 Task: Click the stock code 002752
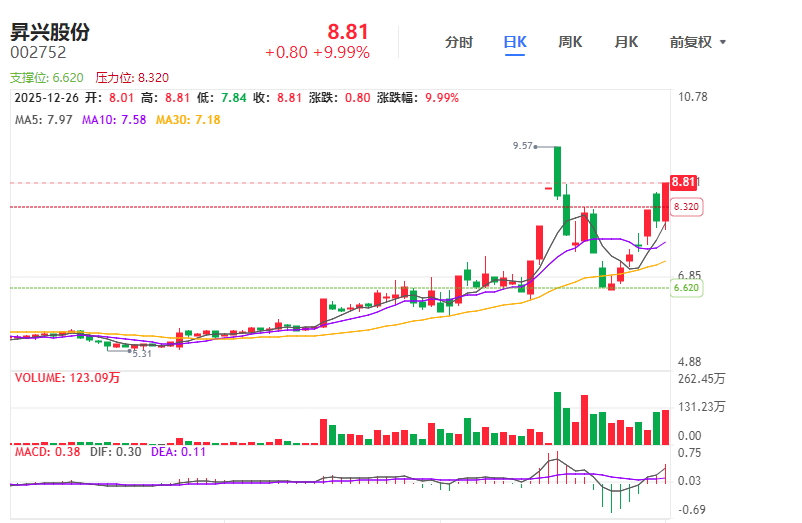pyautogui.click(x=38, y=52)
